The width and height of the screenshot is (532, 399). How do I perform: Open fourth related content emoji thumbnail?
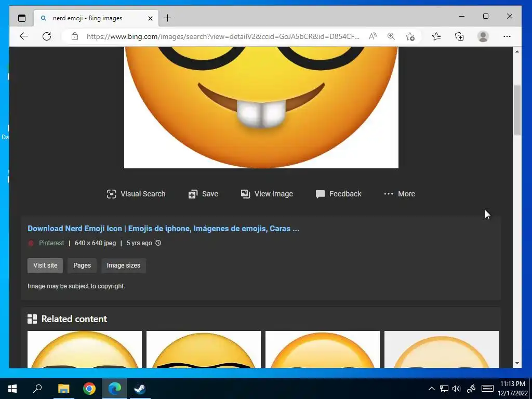442,349
